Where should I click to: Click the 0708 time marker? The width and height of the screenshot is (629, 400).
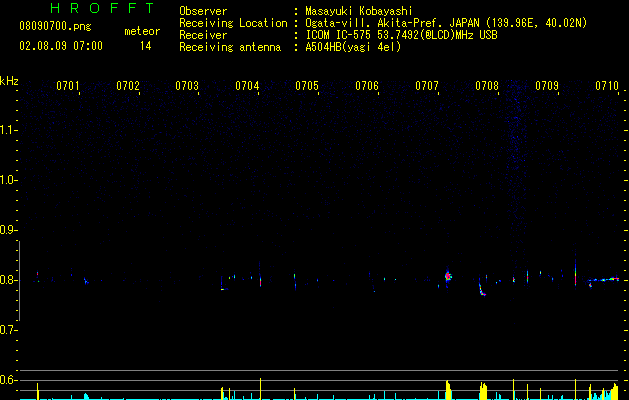pos(487,86)
